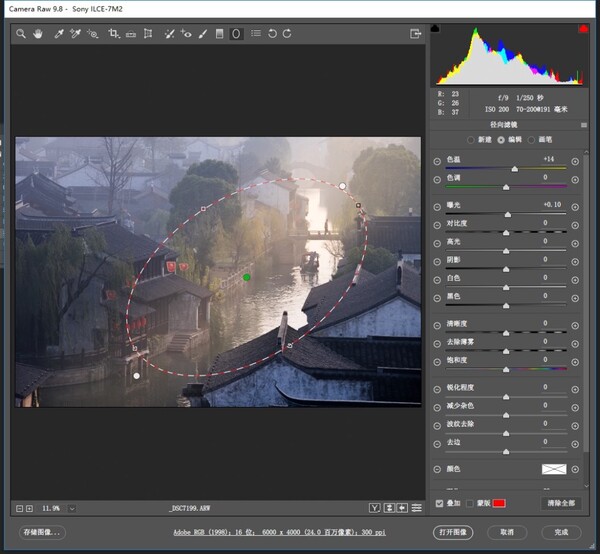Click the 完成 button
Screen dimensions: 600x554
point(561,532)
